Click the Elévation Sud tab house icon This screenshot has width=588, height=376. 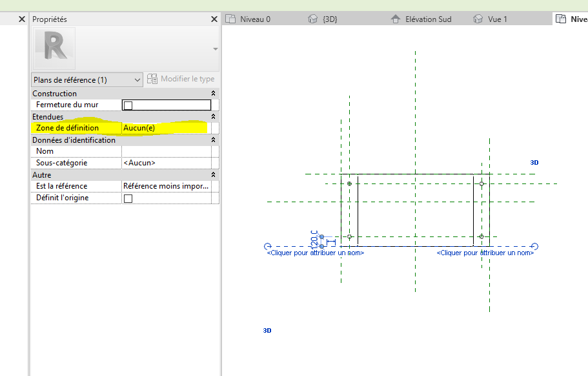pyautogui.click(x=396, y=19)
